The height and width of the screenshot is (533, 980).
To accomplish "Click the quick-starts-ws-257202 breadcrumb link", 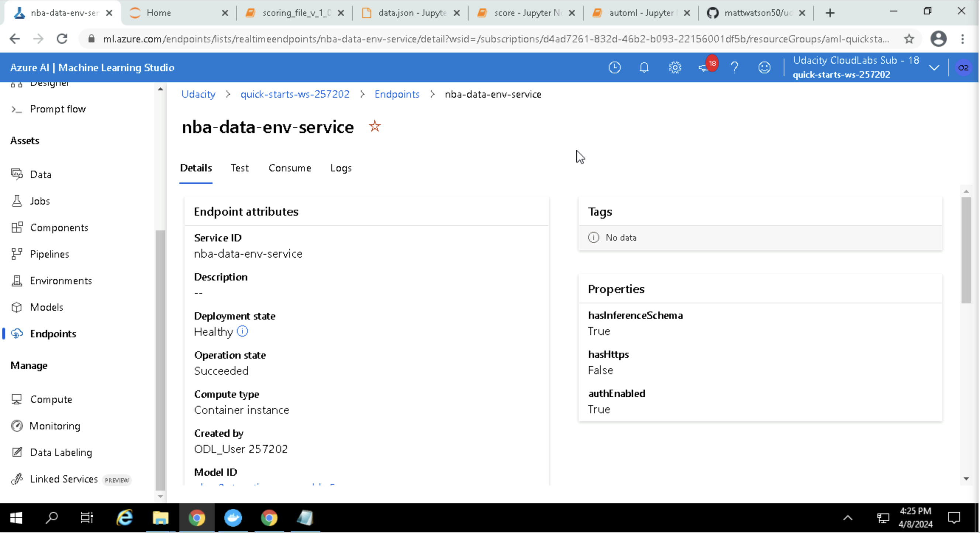I will [x=294, y=94].
